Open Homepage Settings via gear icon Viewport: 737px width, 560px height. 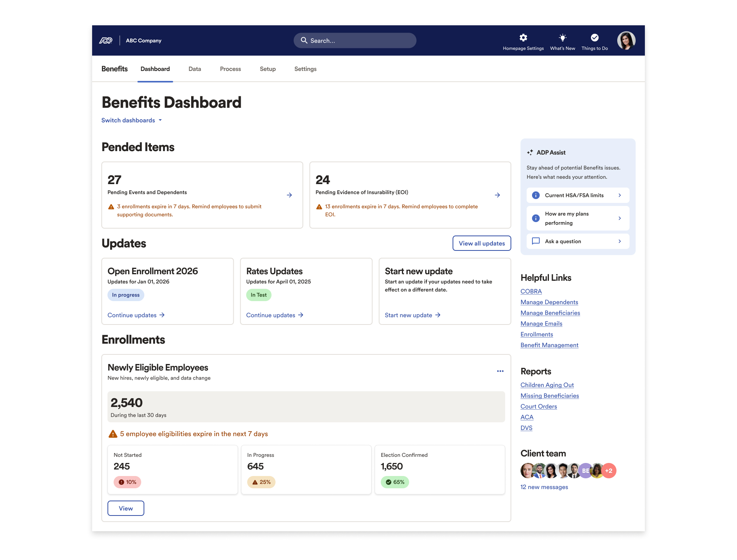click(x=523, y=37)
